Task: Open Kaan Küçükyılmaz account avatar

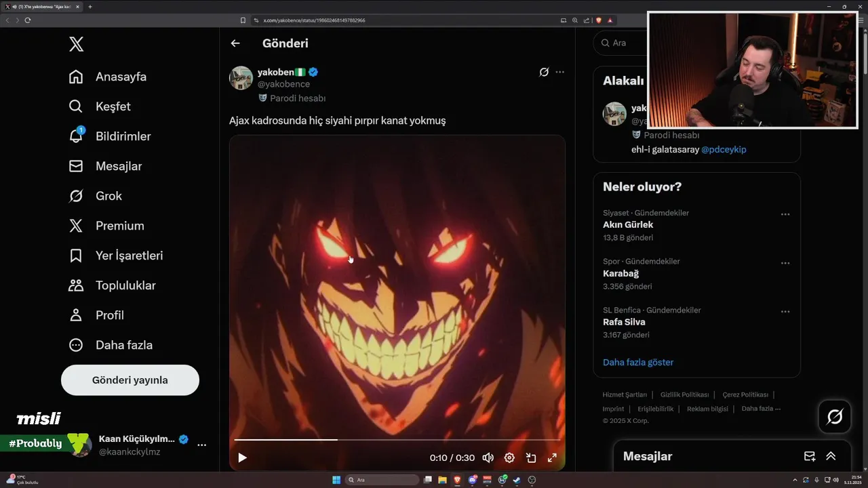Action: (79, 445)
